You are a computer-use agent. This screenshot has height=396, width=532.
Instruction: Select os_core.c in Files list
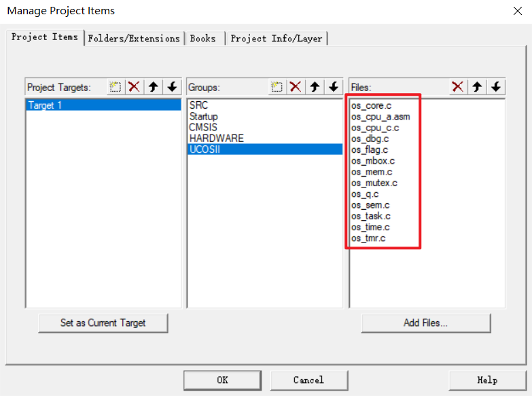[x=372, y=106]
